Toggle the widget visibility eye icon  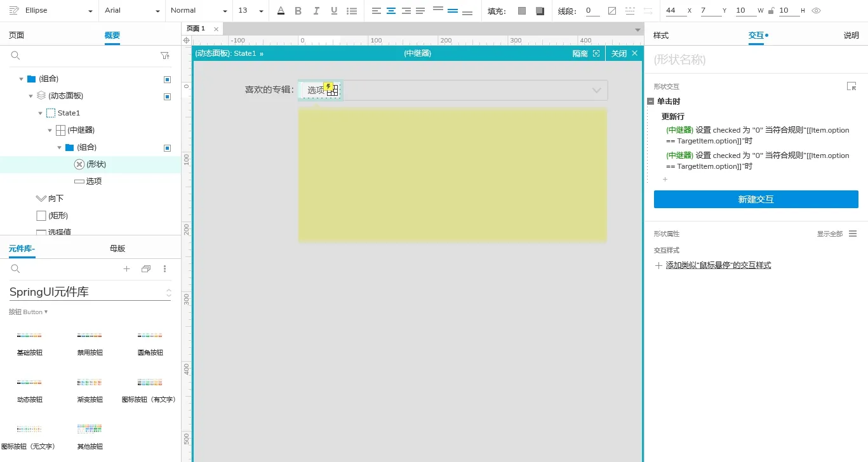(817, 11)
